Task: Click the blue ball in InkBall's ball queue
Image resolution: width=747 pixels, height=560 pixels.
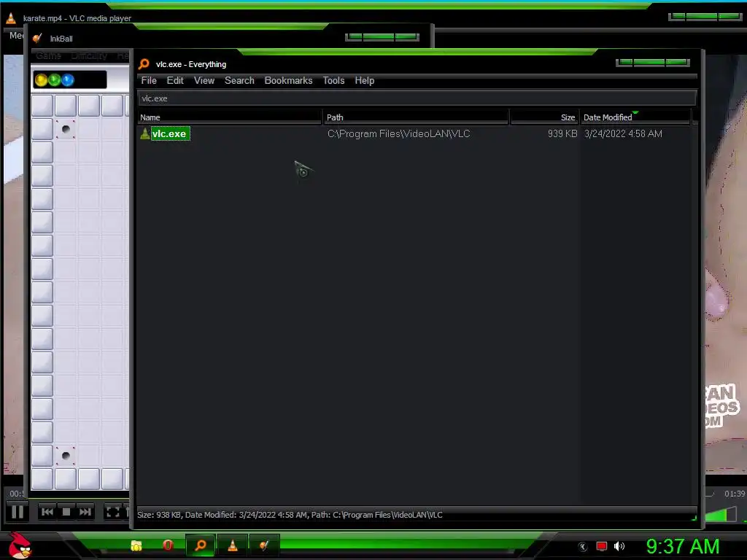Action: 68,80
